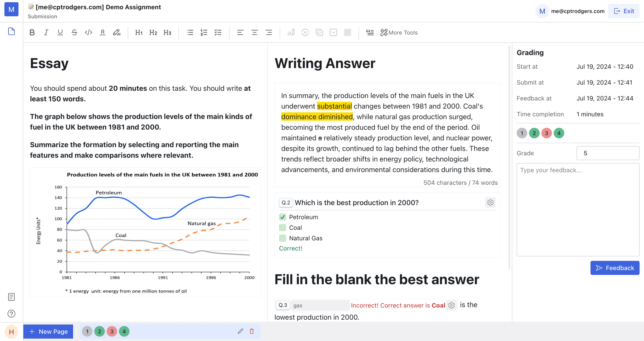644x341 pixels.
Task: Expand page 3 navigation item
Action: tap(112, 331)
